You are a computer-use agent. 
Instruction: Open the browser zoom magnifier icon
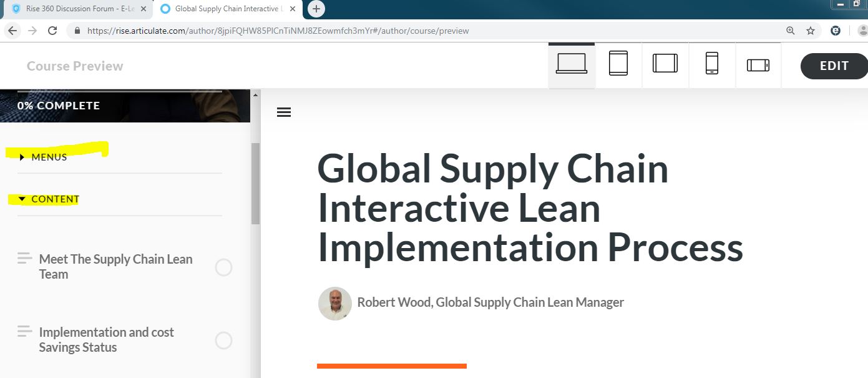(x=791, y=31)
